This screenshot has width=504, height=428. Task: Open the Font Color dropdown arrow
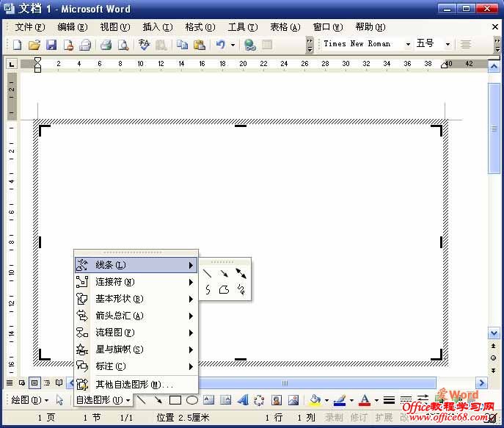pos(376,400)
